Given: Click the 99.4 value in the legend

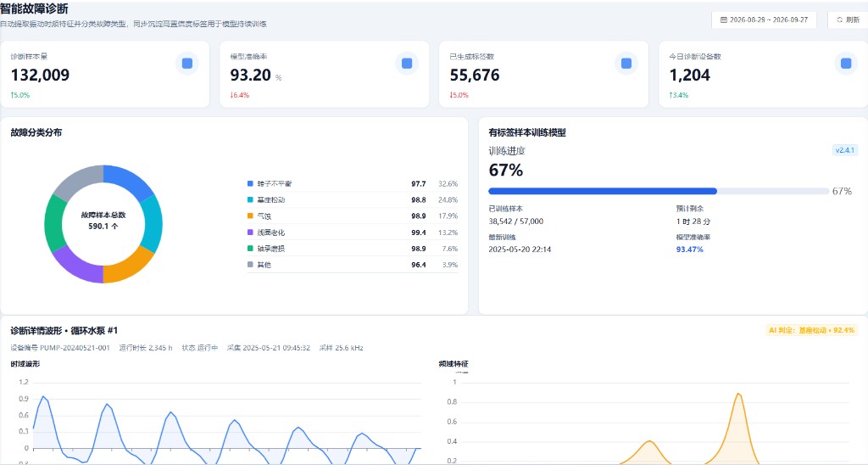Looking at the screenshot, I should tap(419, 232).
